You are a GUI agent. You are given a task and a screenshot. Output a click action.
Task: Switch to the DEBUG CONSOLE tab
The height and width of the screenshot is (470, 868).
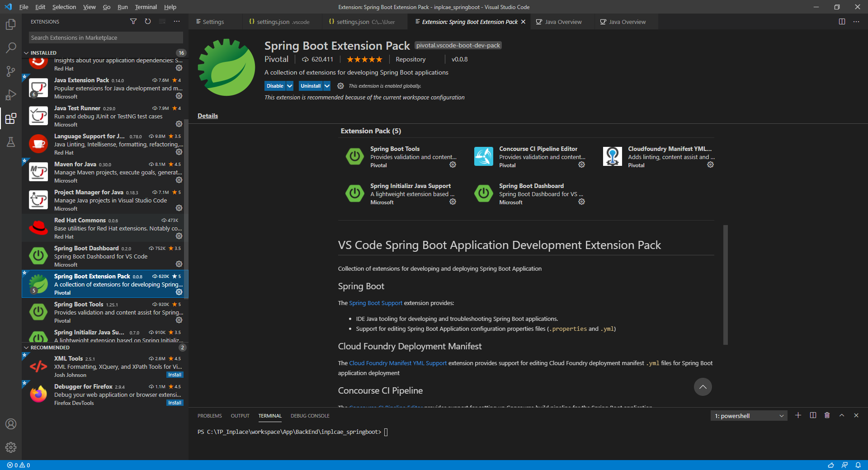point(310,416)
